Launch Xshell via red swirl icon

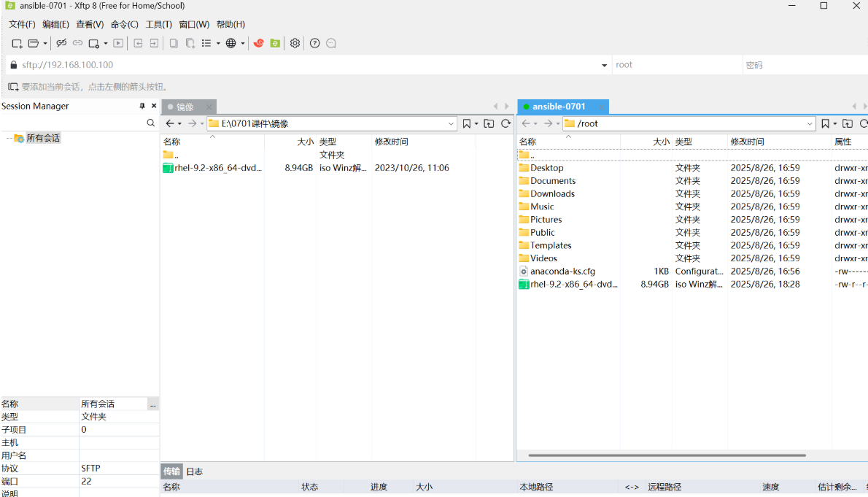(258, 43)
